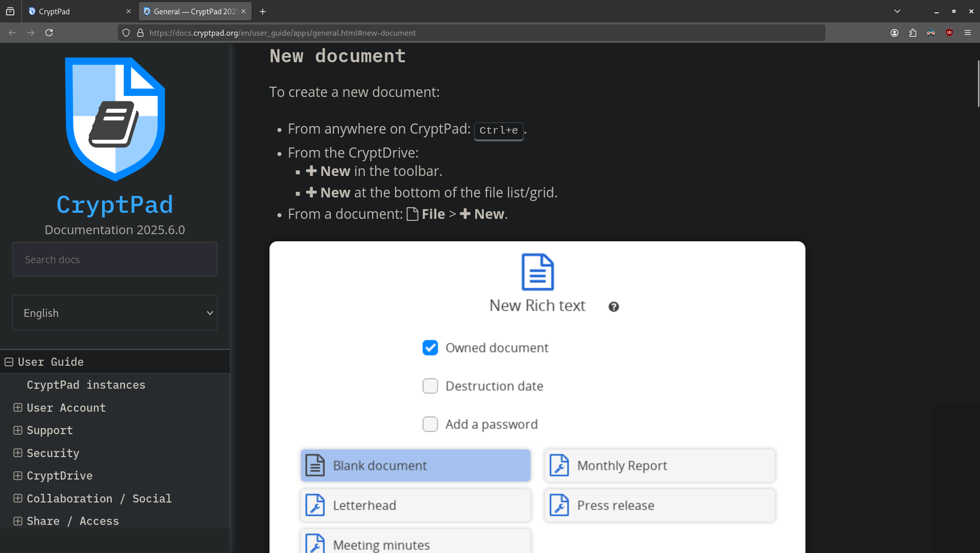
Task: Open a new browser tab
Action: [x=262, y=11]
